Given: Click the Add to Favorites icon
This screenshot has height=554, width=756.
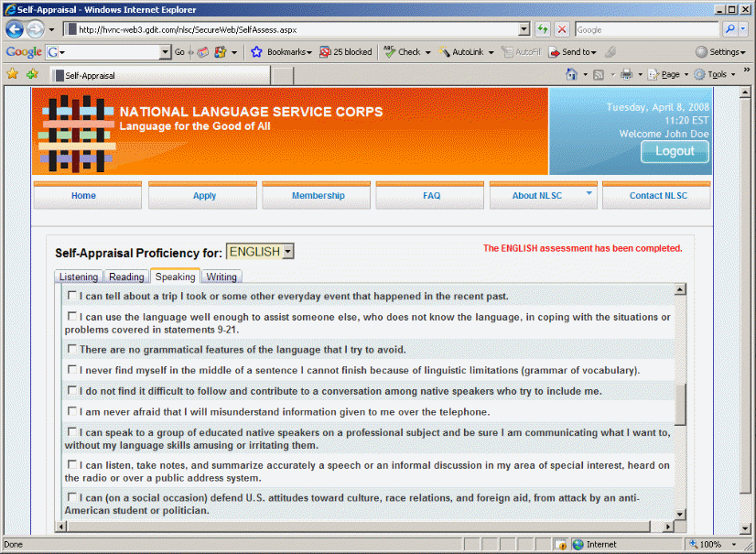Looking at the screenshot, I should [32, 74].
